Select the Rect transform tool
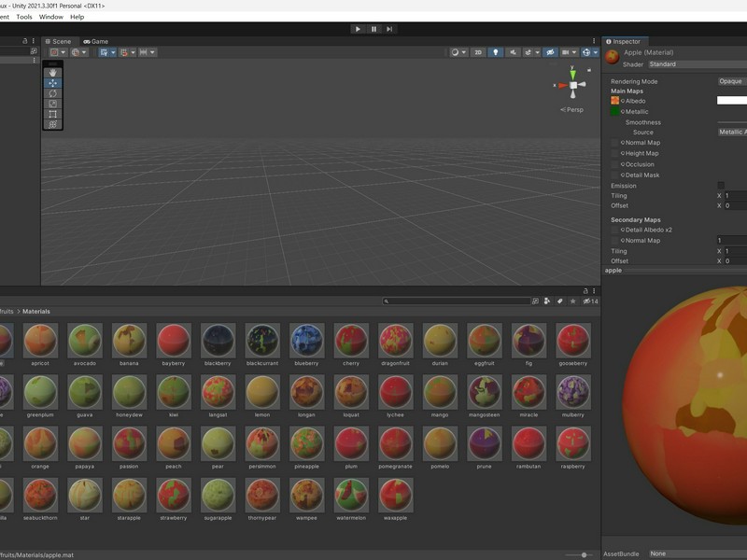Image resolution: width=747 pixels, height=560 pixels. point(52,114)
